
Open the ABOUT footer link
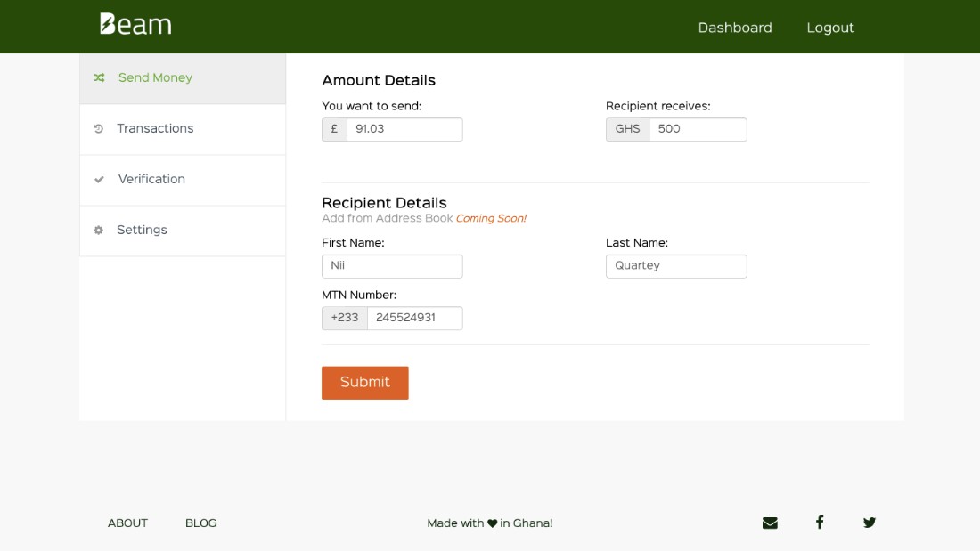pos(127,523)
